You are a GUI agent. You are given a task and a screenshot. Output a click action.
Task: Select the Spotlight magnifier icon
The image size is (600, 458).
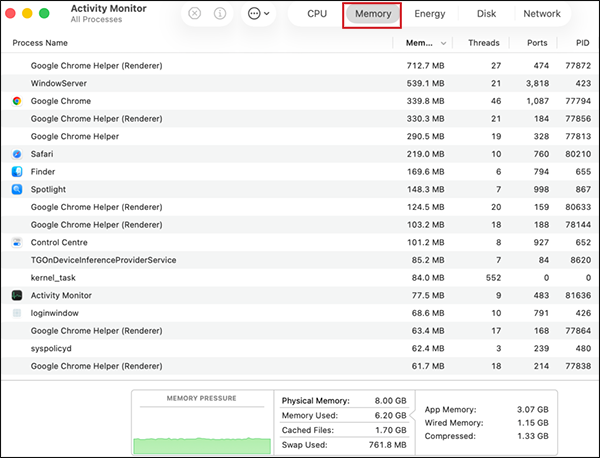click(17, 189)
